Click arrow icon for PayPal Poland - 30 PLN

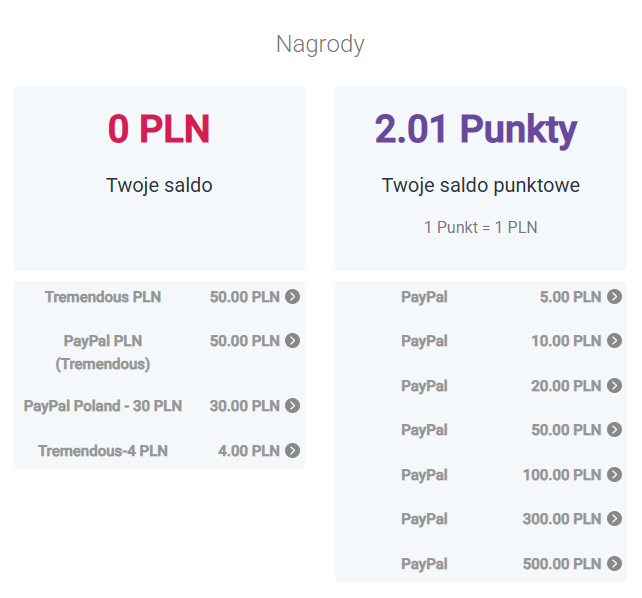(292, 406)
